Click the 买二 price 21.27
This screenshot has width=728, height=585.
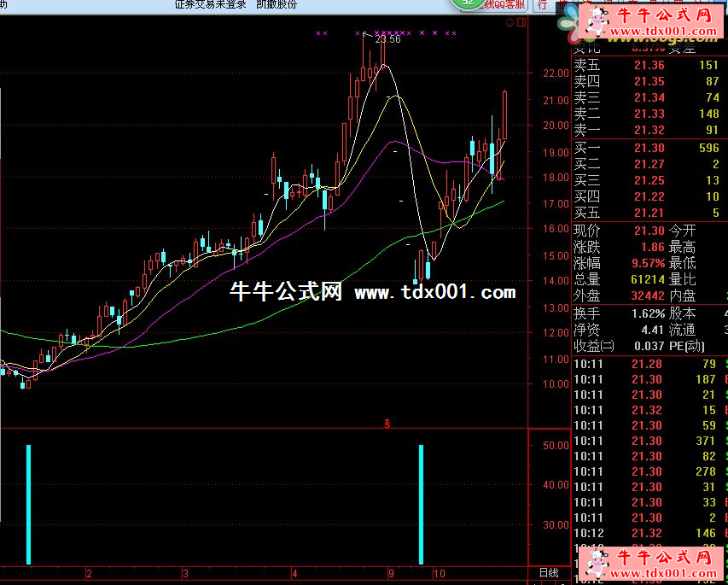[x=649, y=164]
